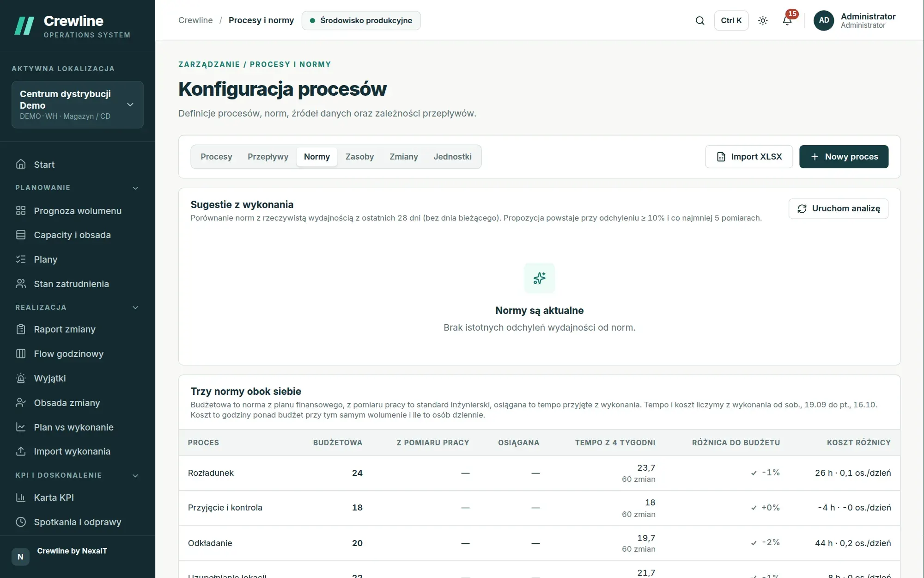Click the AD user avatar
Screen dimensions: 924x578
824,20
